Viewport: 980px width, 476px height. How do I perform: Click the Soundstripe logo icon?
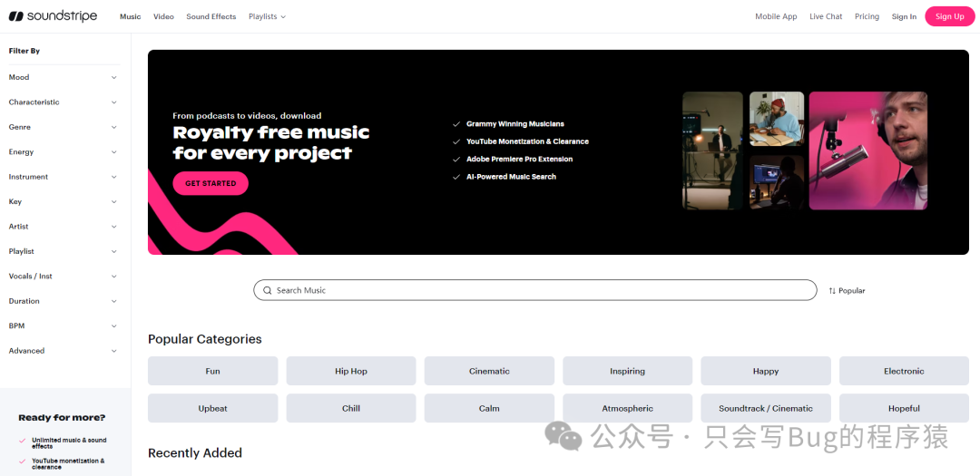(16, 16)
